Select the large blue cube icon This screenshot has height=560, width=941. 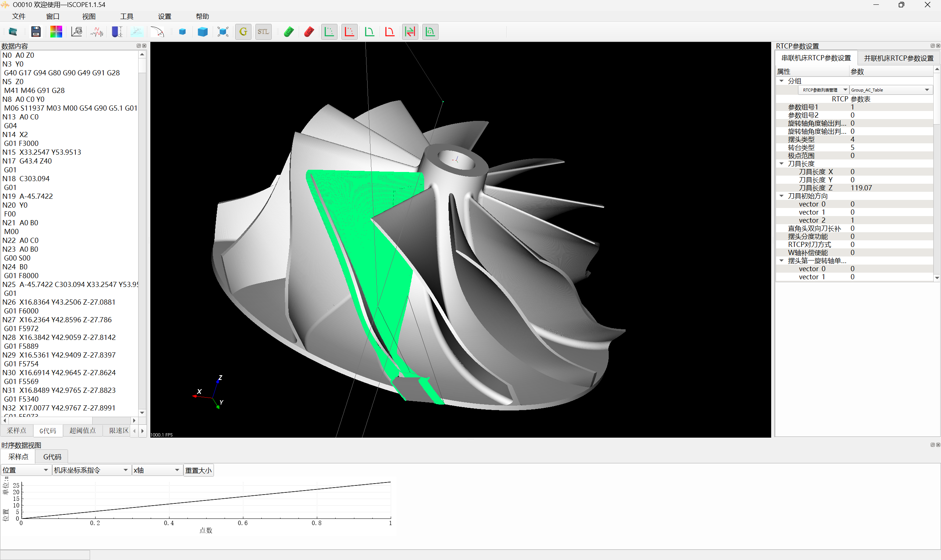(203, 32)
